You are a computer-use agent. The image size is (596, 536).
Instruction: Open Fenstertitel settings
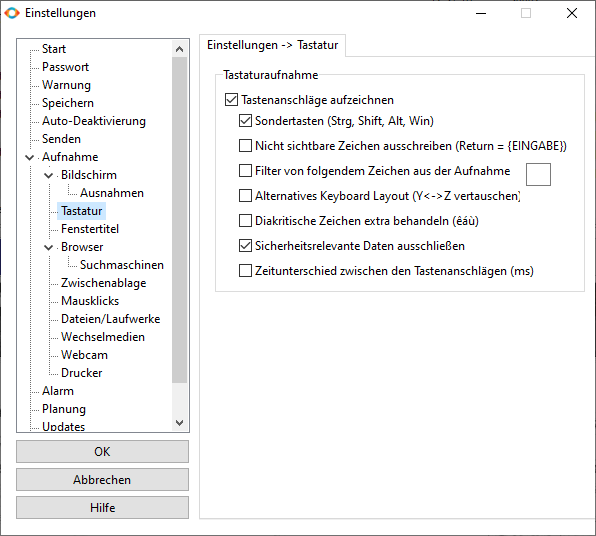tap(90, 229)
